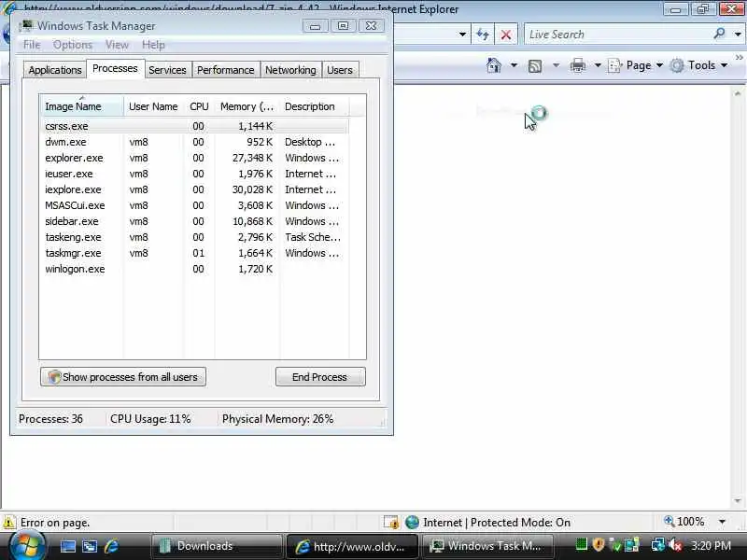This screenshot has width=747, height=560.
Task: Select the Processes tab
Action: 115,68
